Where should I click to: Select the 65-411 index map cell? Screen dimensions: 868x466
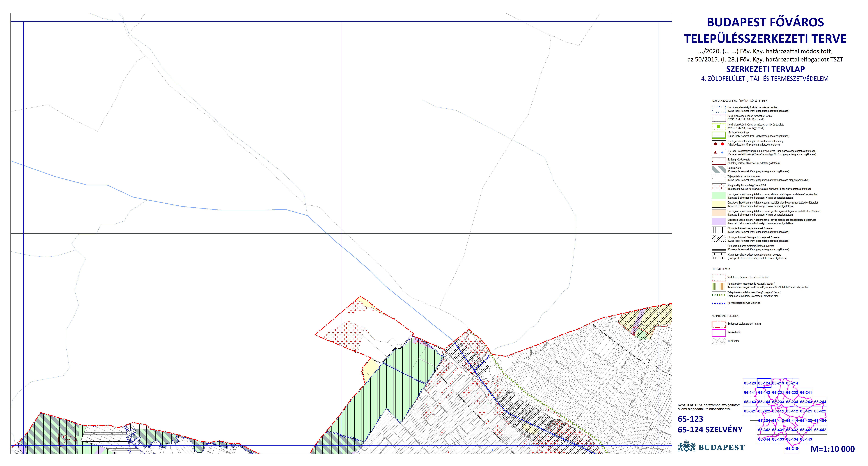(778, 411)
